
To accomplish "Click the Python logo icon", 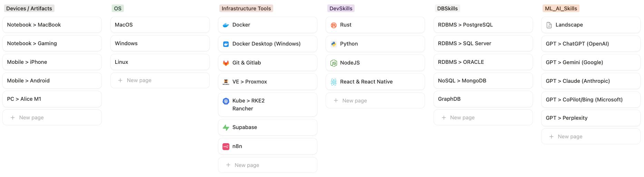I will point(334,44).
